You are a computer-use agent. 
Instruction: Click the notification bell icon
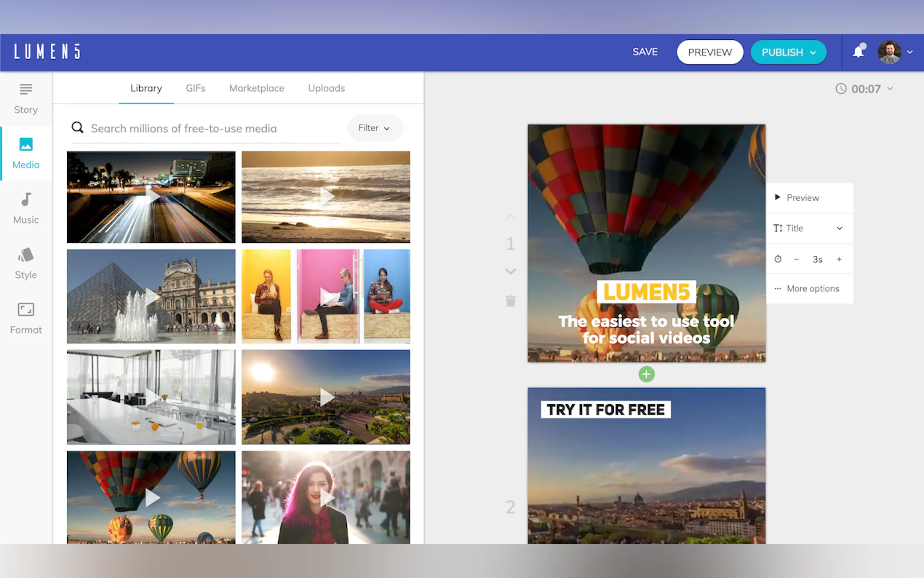point(858,52)
